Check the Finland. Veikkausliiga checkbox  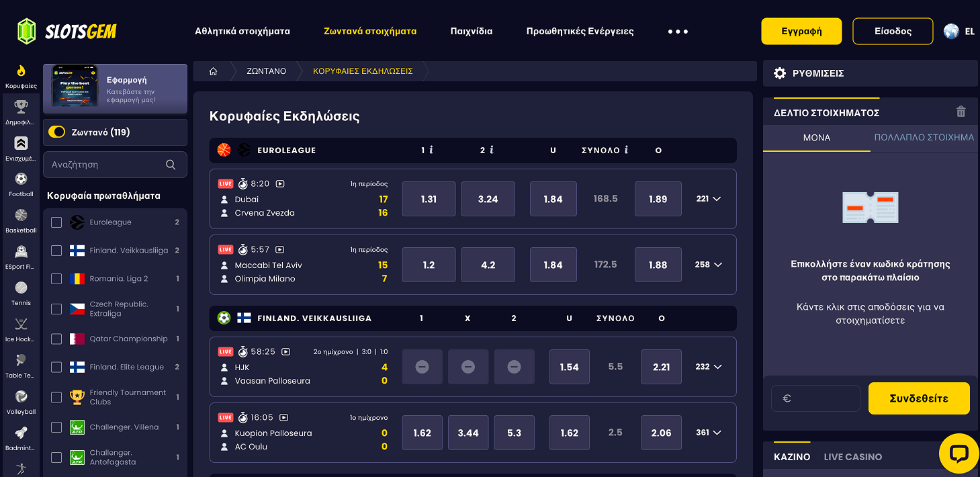pyautogui.click(x=56, y=251)
